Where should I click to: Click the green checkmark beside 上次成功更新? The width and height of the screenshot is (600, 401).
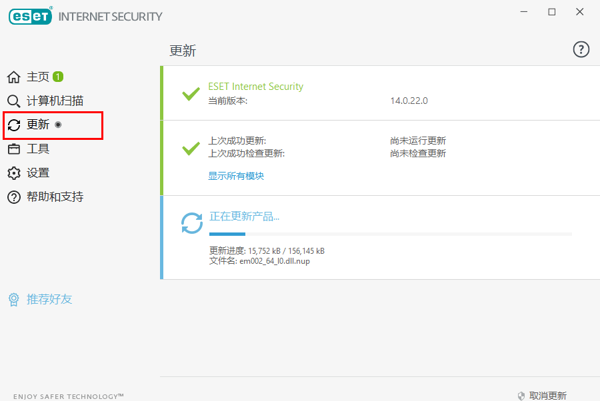[190, 148]
